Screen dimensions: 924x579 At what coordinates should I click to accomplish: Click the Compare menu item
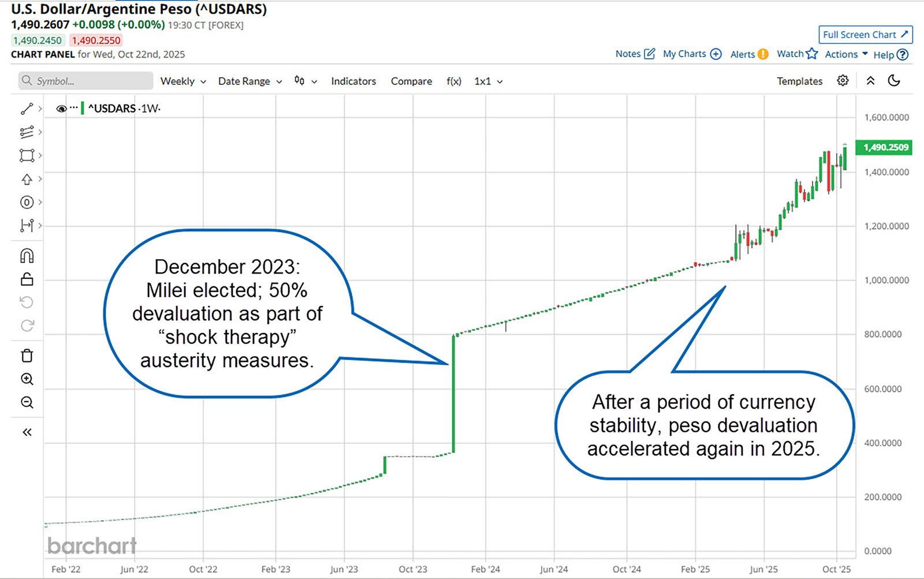click(x=411, y=81)
